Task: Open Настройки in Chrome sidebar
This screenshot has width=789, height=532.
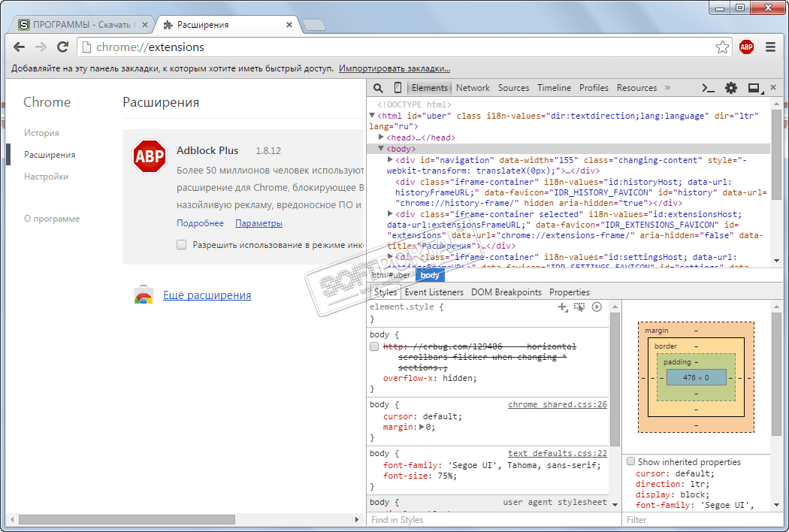Action: (46, 177)
